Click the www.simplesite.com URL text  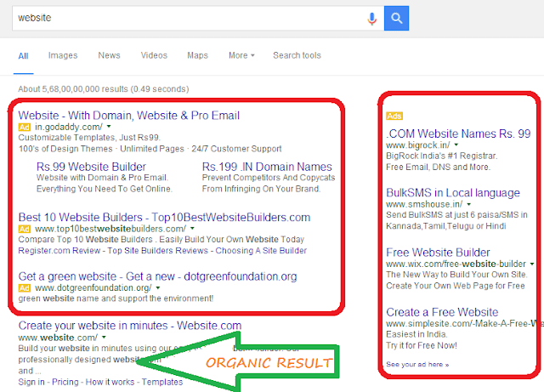coord(465,324)
